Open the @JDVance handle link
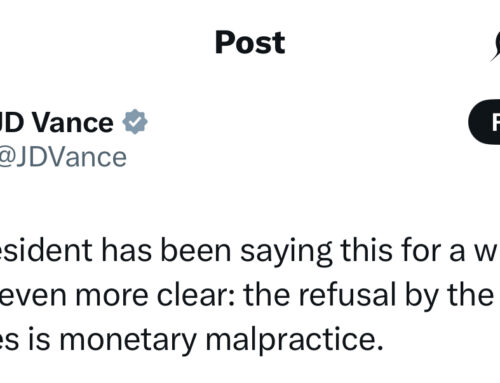 63,157
